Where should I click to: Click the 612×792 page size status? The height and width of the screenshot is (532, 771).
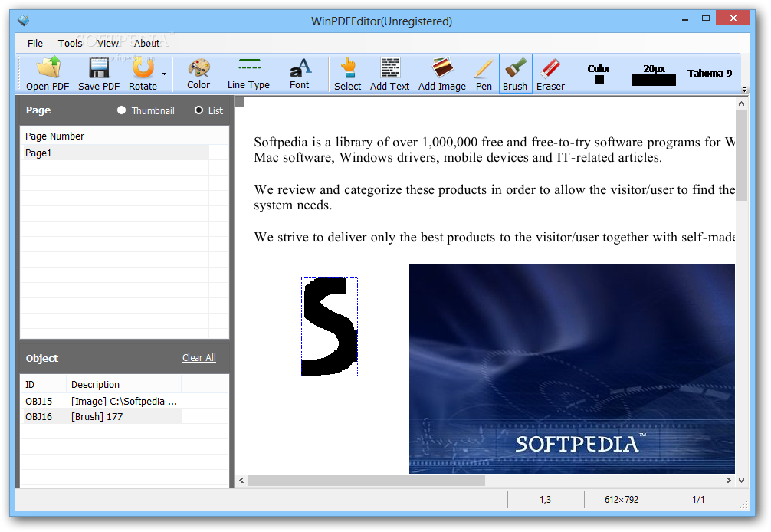coord(622,500)
